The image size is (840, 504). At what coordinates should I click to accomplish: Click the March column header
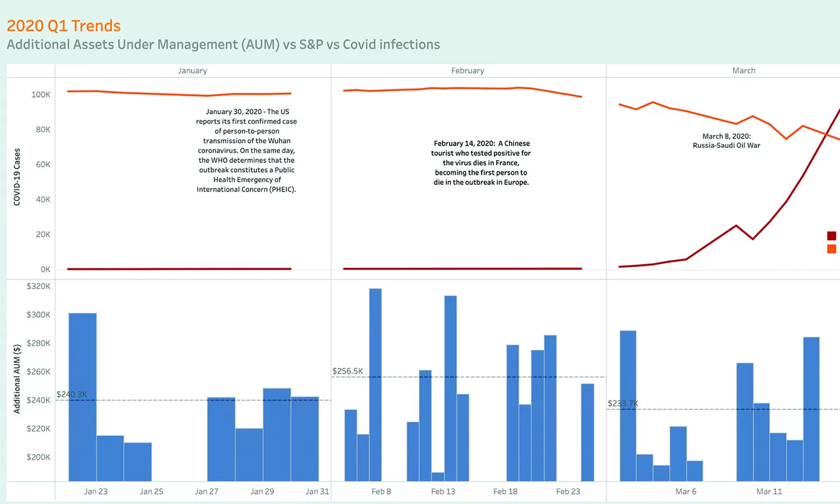(x=744, y=71)
